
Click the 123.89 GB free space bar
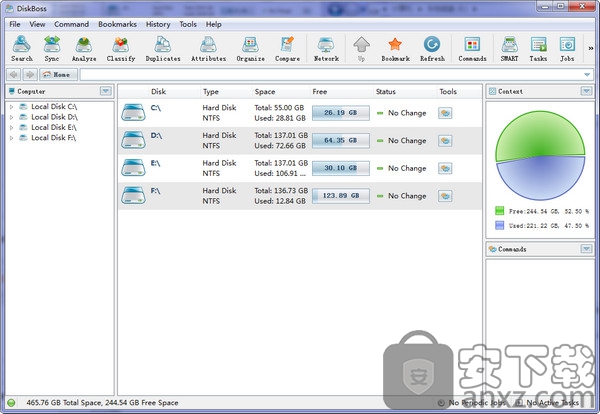(x=341, y=196)
